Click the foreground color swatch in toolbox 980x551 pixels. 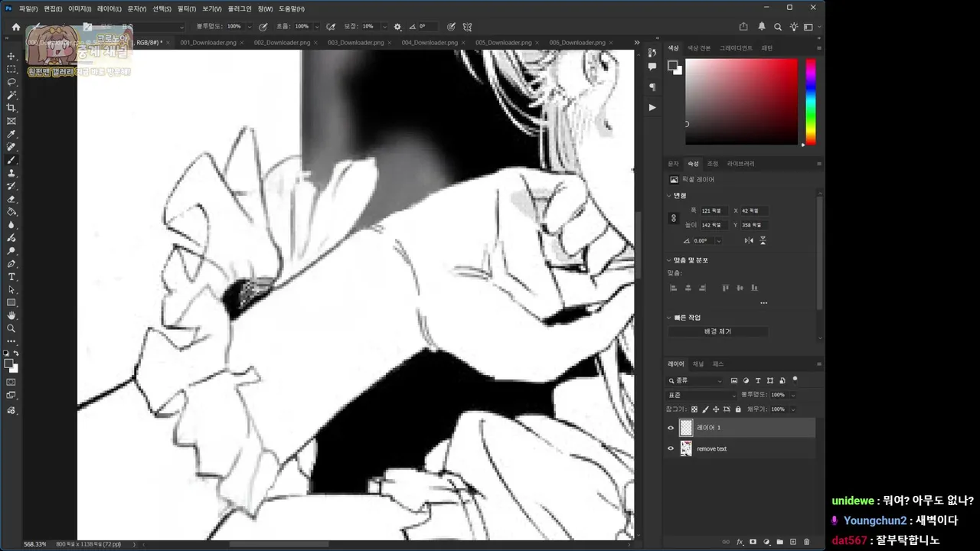pyautogui.click(x=8, y=364)
